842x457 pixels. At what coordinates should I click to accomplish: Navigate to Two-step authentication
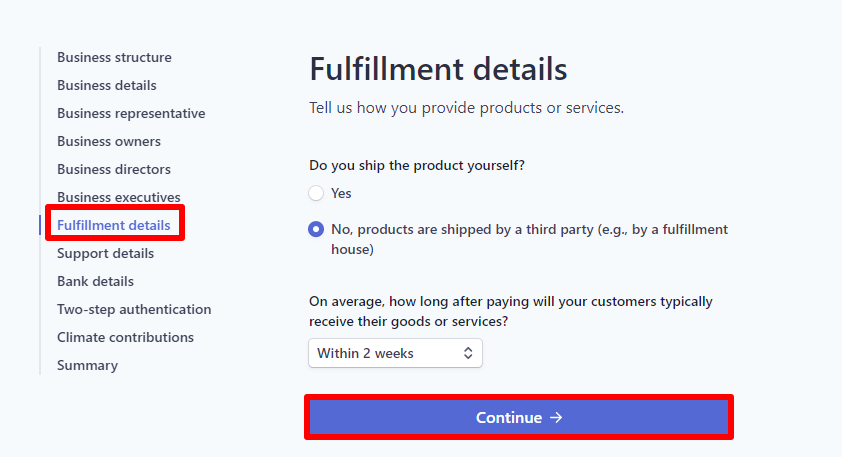[134, 309]
